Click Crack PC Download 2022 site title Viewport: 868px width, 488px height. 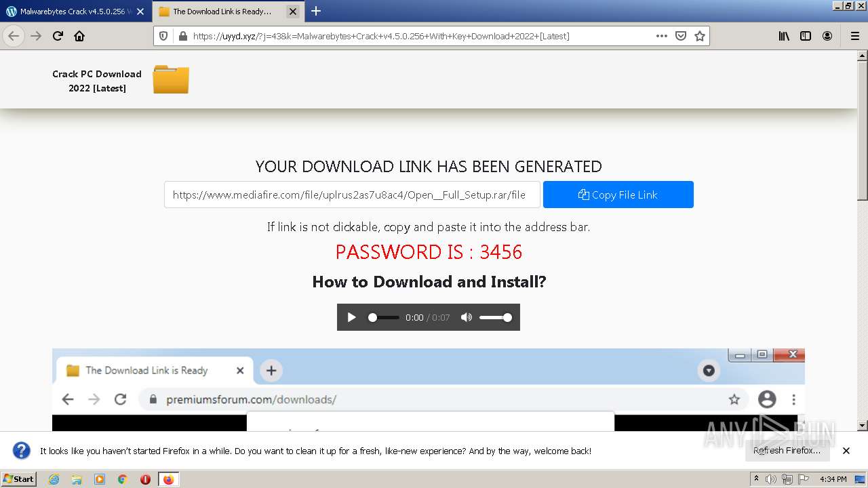point(97,81)
